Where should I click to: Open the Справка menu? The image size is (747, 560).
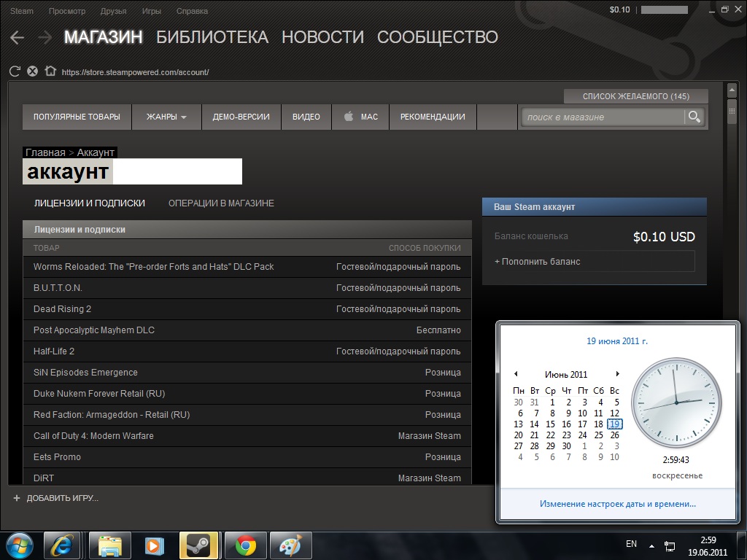point(192,11)
